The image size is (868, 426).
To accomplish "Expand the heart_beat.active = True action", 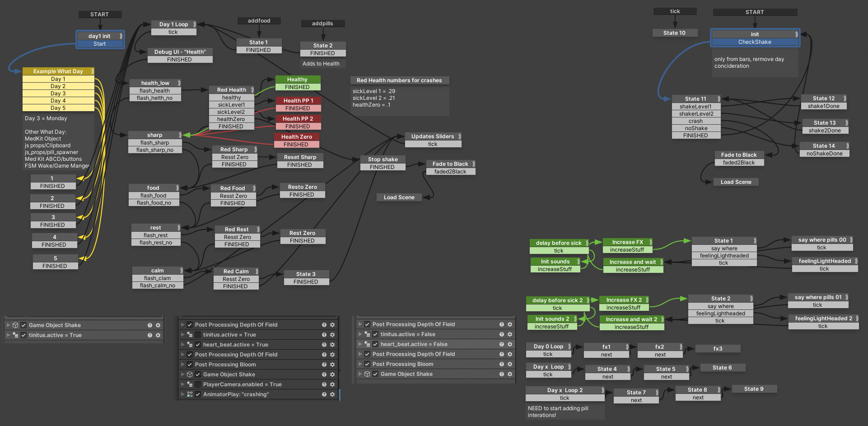I will tap(182, 345).
